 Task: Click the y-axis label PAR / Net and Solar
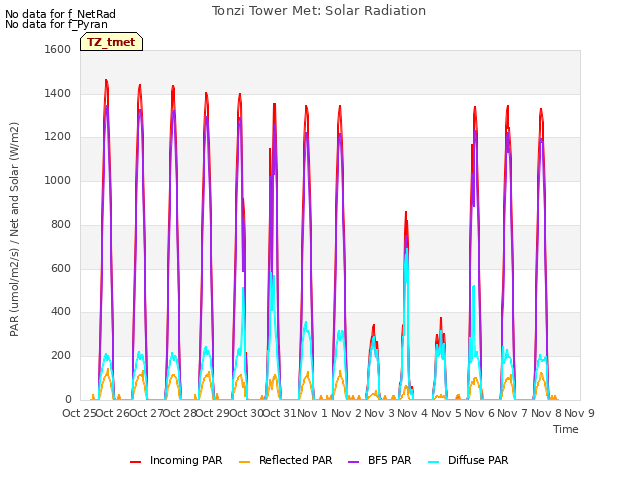click(14, 229)
